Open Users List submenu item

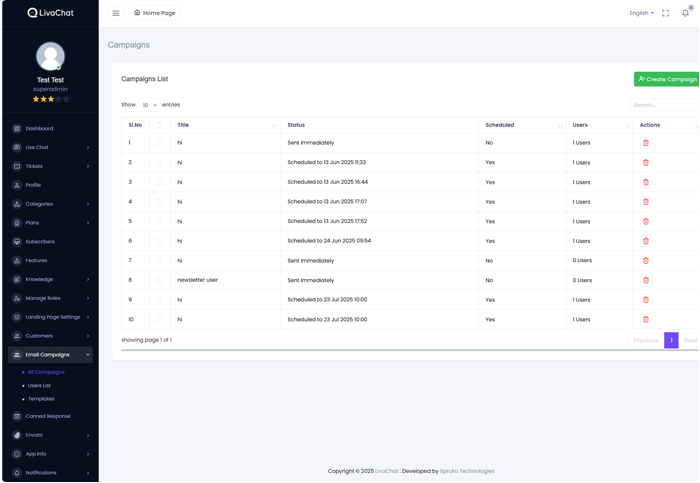point(39,385)
